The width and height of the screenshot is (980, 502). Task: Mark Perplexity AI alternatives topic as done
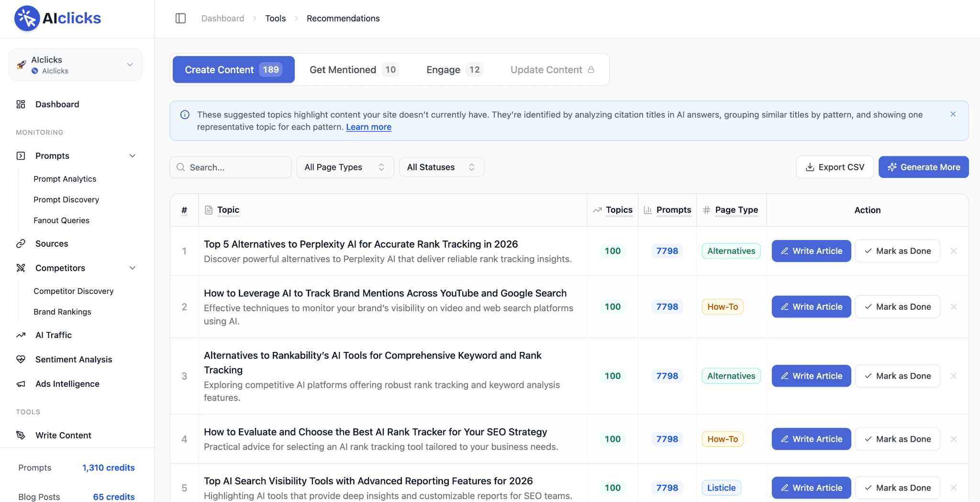[898, 251]
